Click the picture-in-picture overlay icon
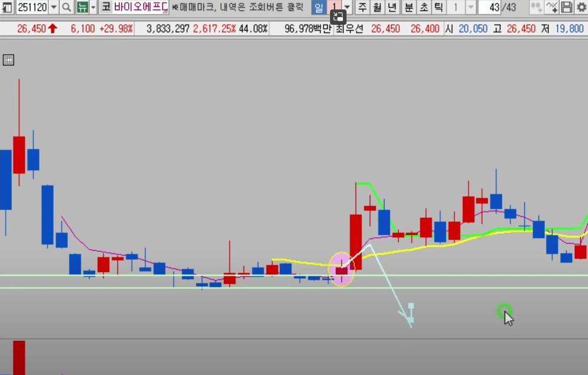Screen dimensions: 588x375 coord(338,17)
